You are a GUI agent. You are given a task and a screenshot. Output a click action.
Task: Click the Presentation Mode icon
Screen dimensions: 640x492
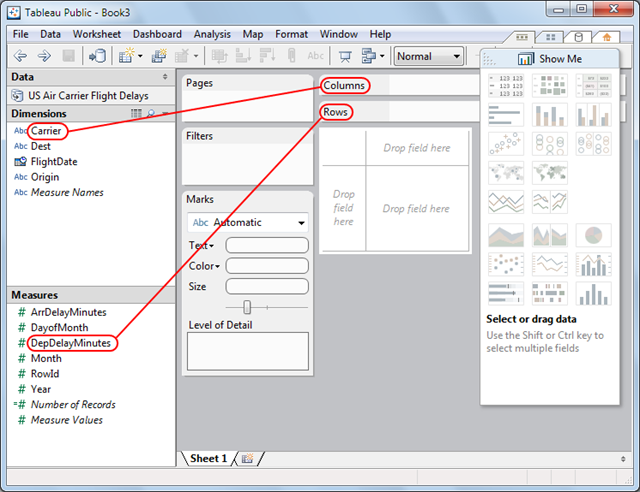point(345,56)
